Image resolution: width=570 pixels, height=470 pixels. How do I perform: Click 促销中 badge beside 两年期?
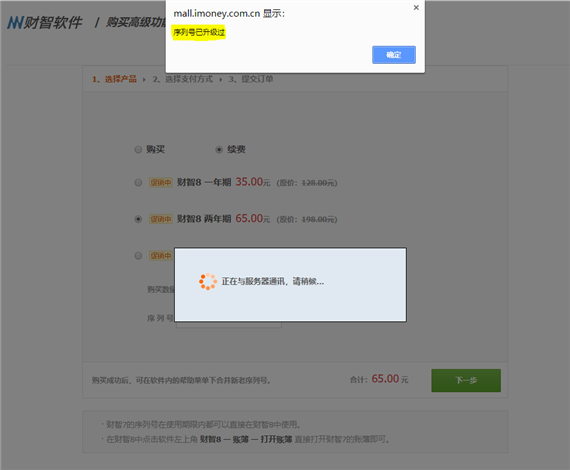(x=161, y=219)
